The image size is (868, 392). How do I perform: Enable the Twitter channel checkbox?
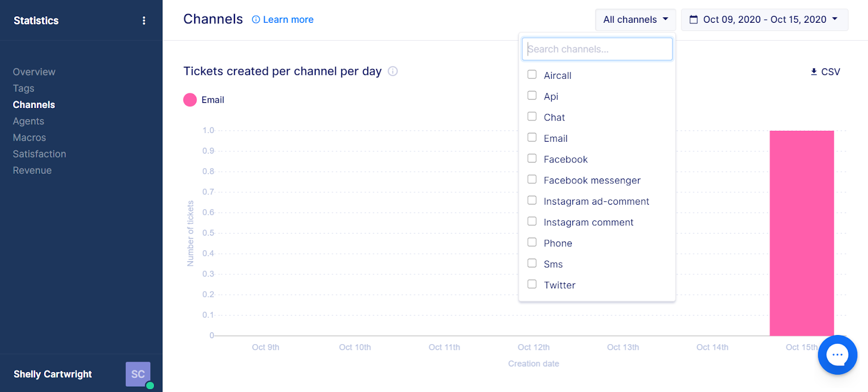532,284
